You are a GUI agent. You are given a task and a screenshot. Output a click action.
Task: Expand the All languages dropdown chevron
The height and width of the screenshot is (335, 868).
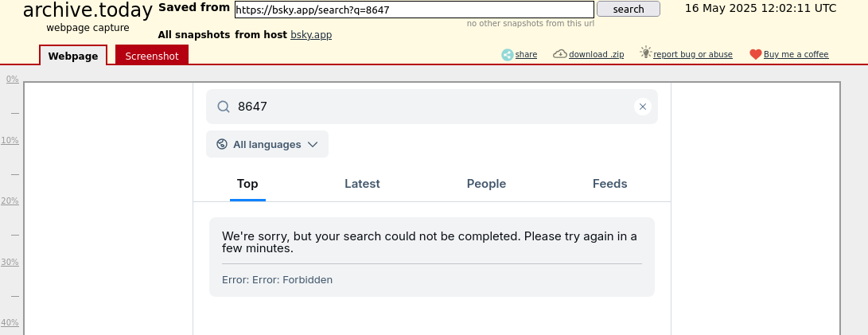[312, 144]
